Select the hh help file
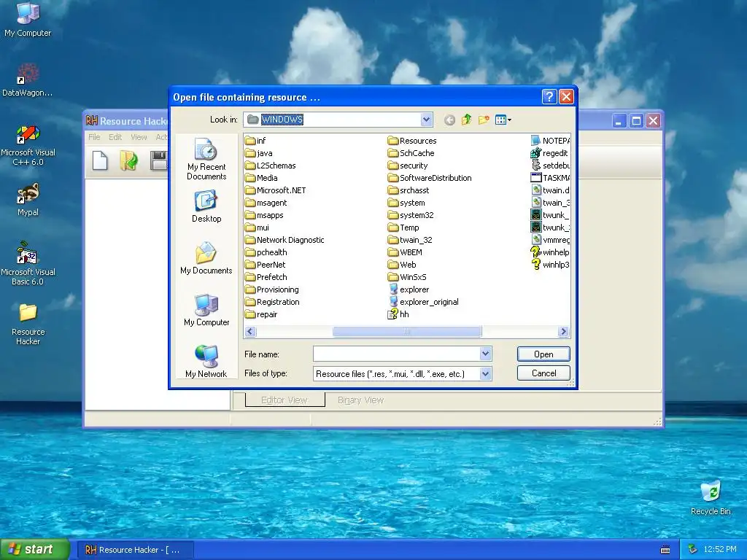This screenshot has height=560, width=747. coord(398,314)
